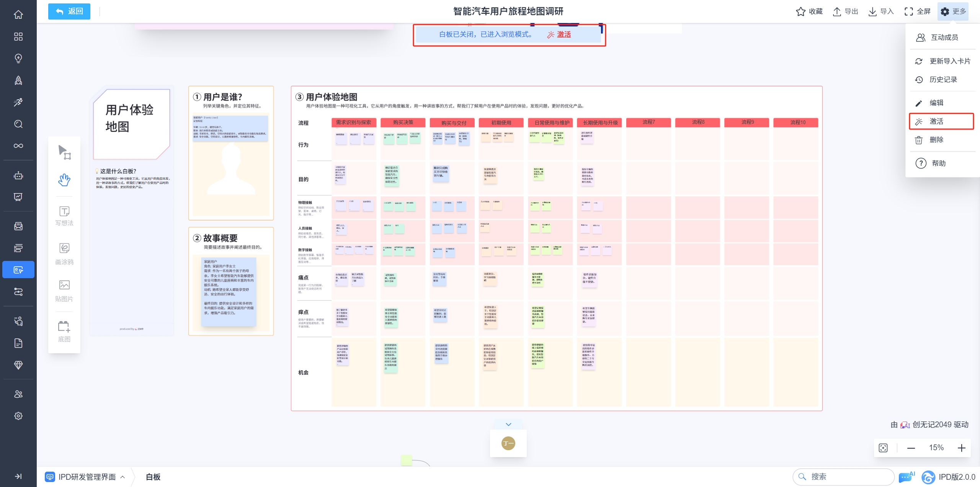The height and width of the screenshot is (487, 980).
Task: Click the 底图 background tool
Action: coord(64,331)
